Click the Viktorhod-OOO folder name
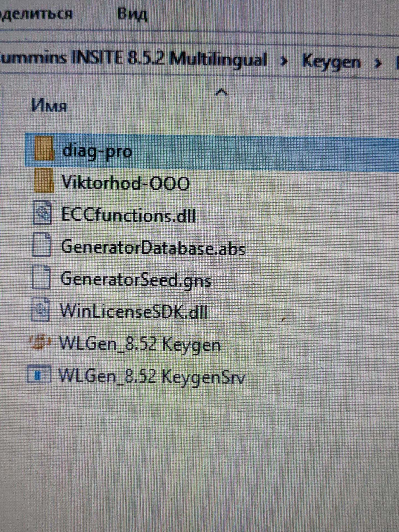Viewport: 399px width, 532px height. [x=126, y=183]
